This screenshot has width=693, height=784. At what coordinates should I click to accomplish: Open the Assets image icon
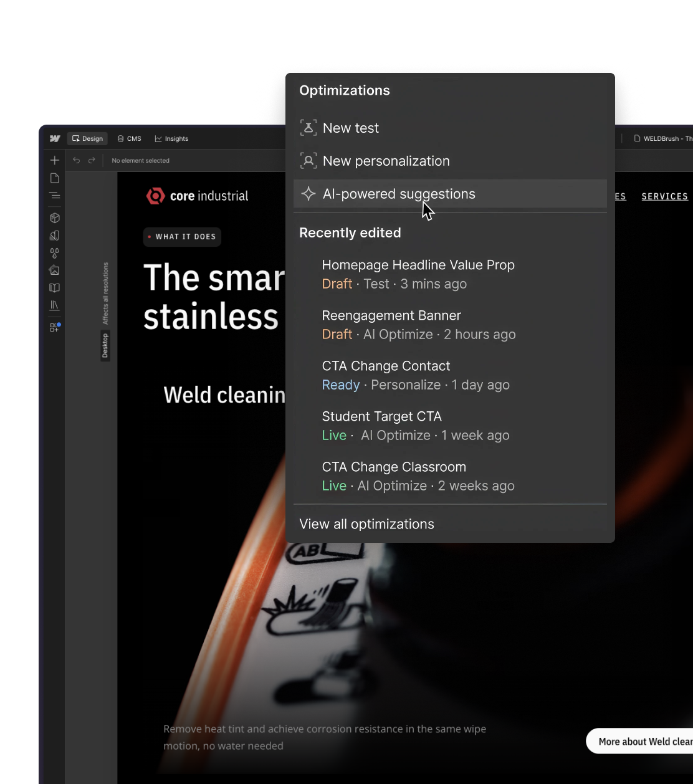coord(55,270)
